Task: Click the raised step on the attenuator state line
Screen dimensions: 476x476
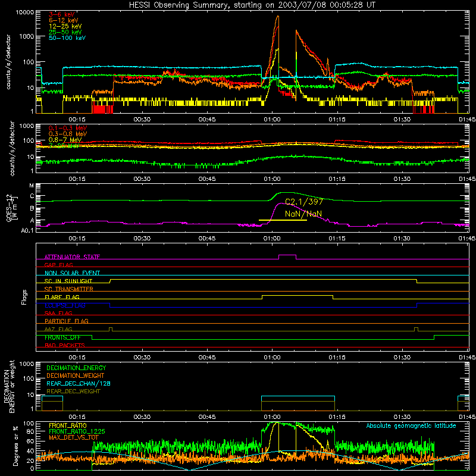Action: tap(287, 255)
